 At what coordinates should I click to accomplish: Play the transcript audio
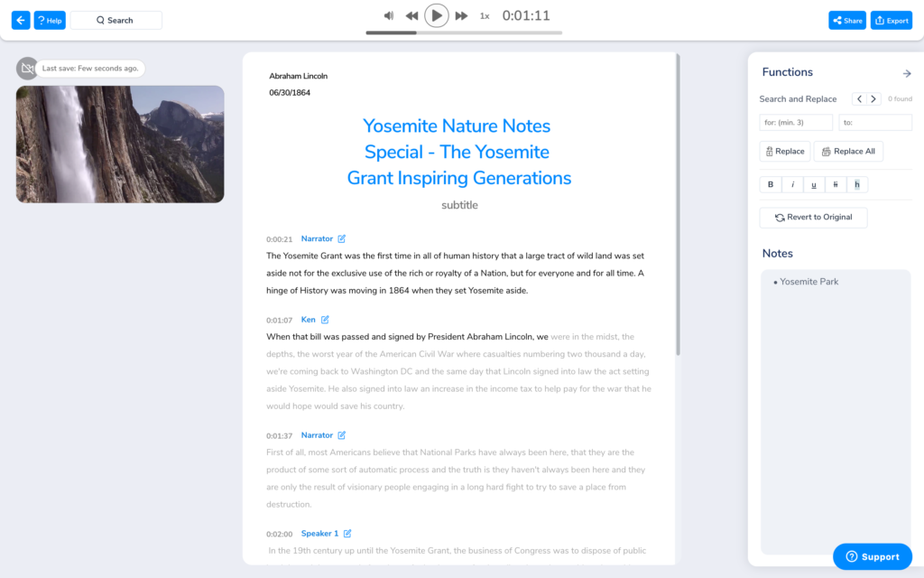pyautogui.click(x=437, y=14)
